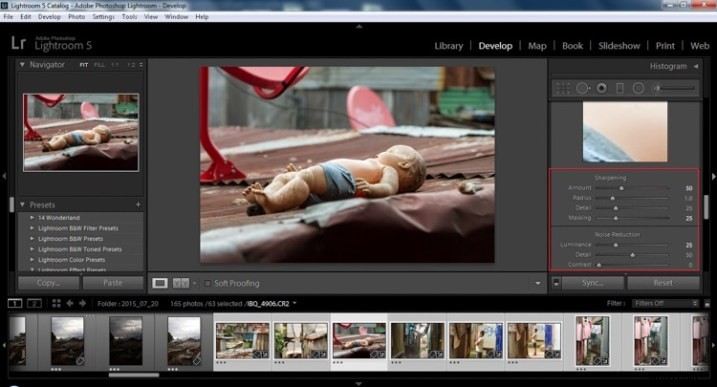Set Navigator zoom to FILL
The image size is (717, 387).
(x=99, y=65)
